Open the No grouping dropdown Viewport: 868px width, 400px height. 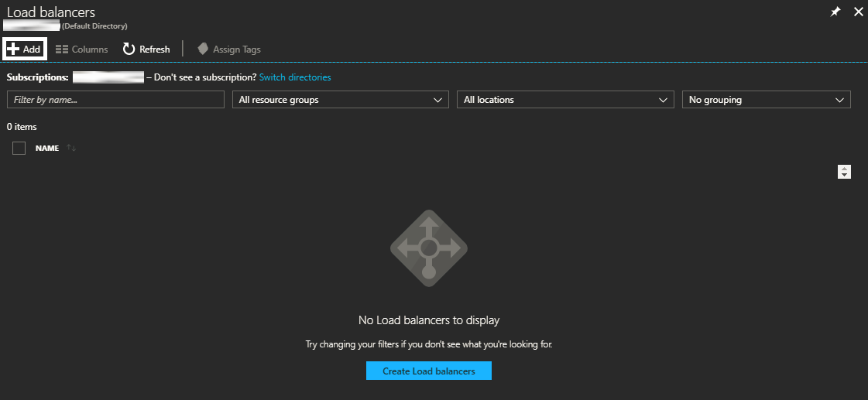766,100
